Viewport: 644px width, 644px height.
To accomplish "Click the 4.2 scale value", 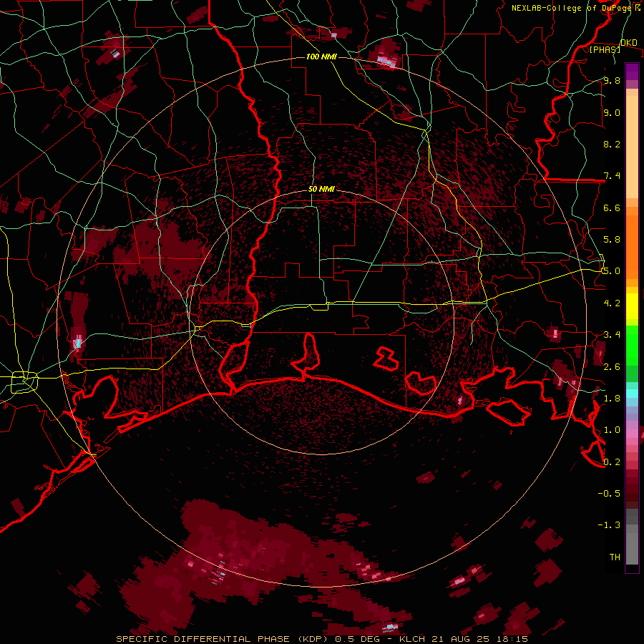I will pyautogui.click(x=612, y=303).
